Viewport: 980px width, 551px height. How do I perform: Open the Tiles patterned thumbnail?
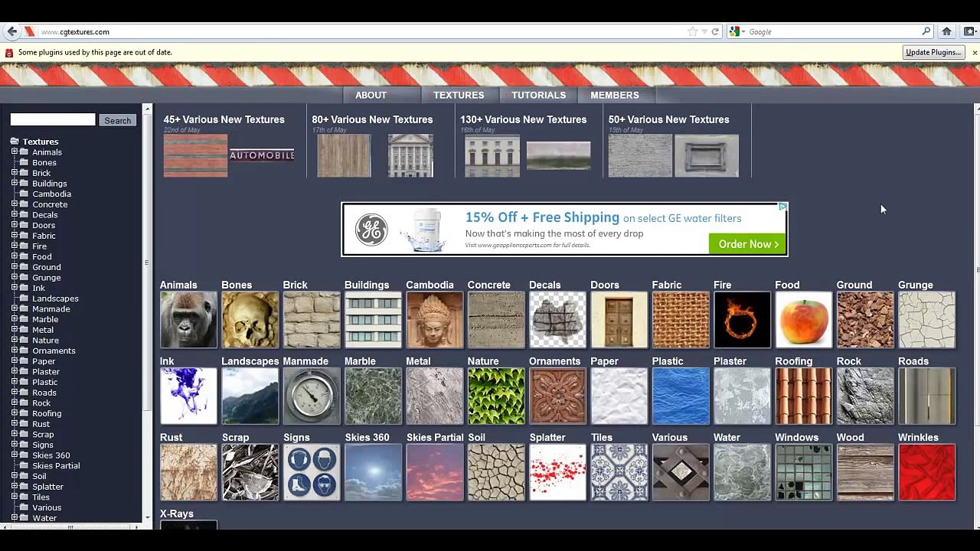pyautogui.click(x=619, y=472)
